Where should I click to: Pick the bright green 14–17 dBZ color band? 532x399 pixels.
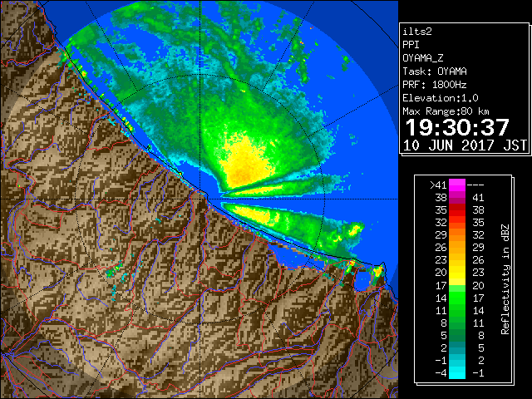coord(457,298)
